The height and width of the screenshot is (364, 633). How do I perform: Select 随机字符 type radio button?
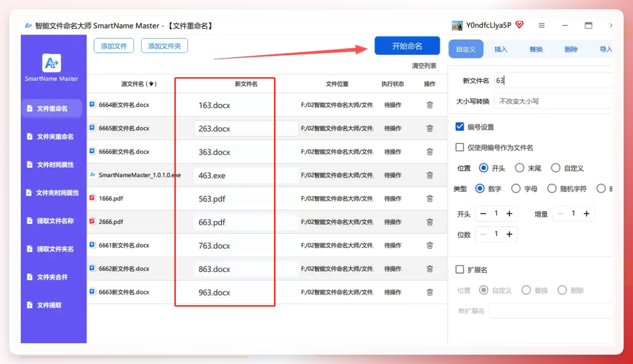click(552, 188)
